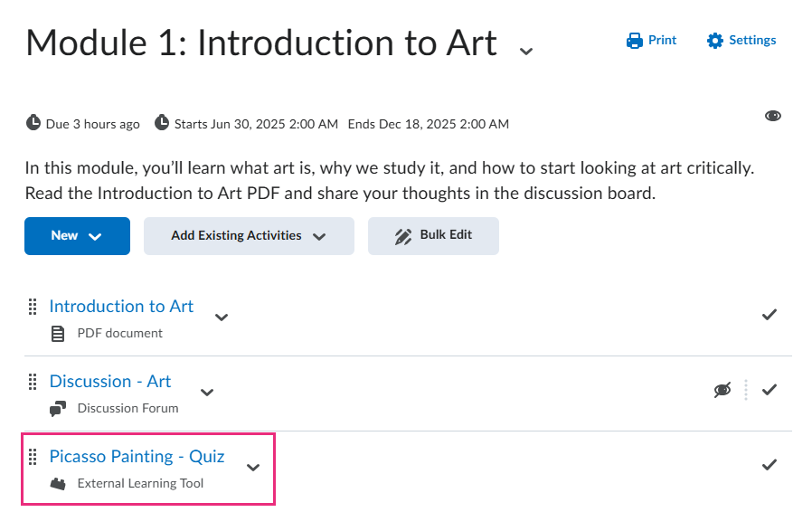Click the Bulk Edit button
The width and height of the screenshot is (812, 531).
coord(433,236)
